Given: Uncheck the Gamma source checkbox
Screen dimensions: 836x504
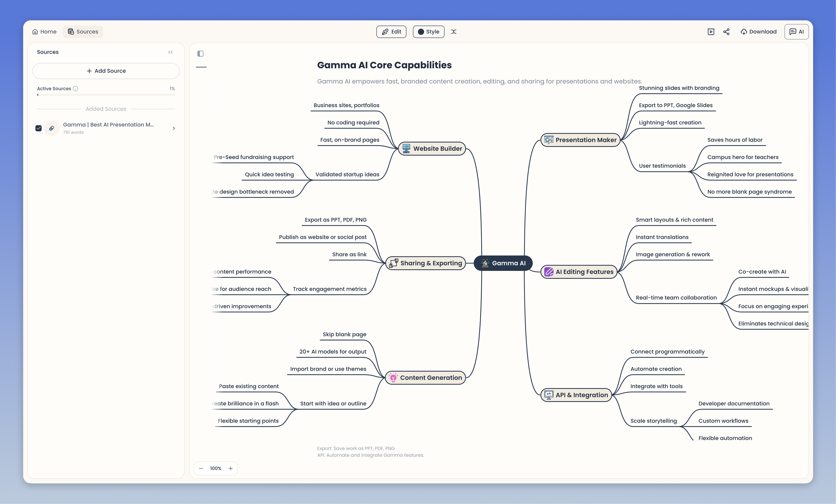Looking at the screenshot, I should coord(38,128).
